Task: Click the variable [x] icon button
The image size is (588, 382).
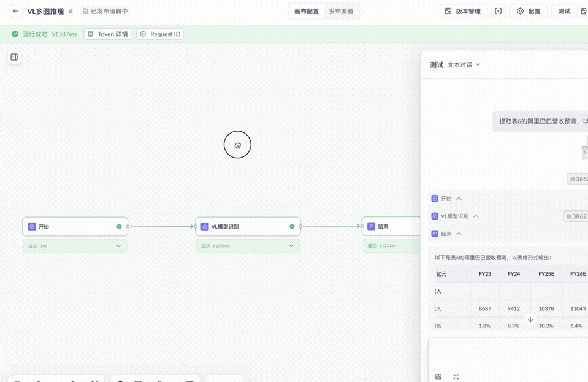Action: point(498,11)
